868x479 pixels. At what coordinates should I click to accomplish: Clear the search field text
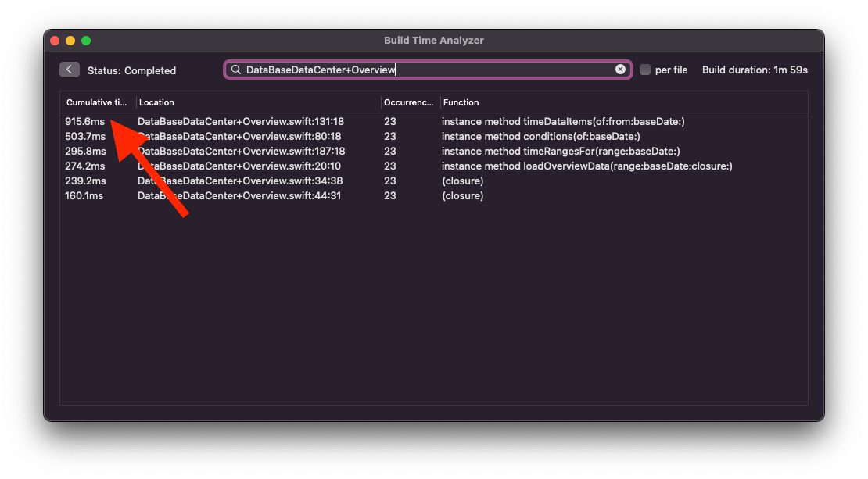pos(620,69)
